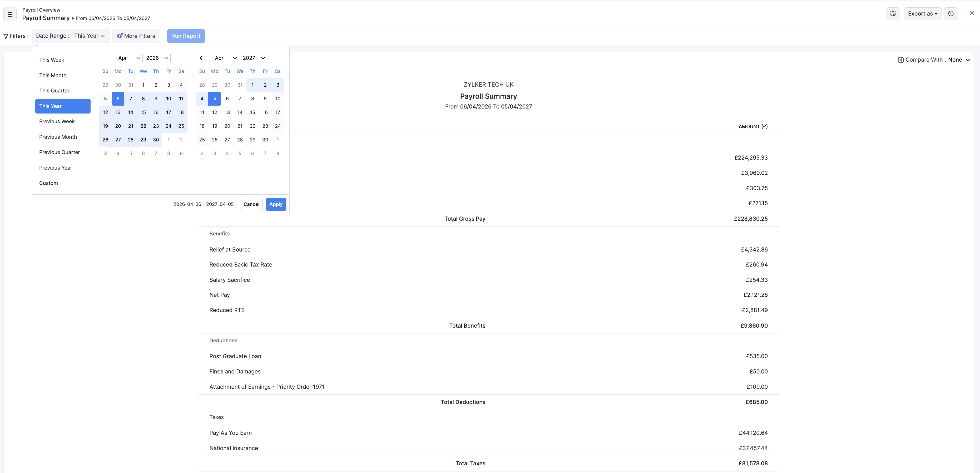980x473 pixels.
Task: Pick 30 in the April 2027 calendar
Action: pos(265,140)
